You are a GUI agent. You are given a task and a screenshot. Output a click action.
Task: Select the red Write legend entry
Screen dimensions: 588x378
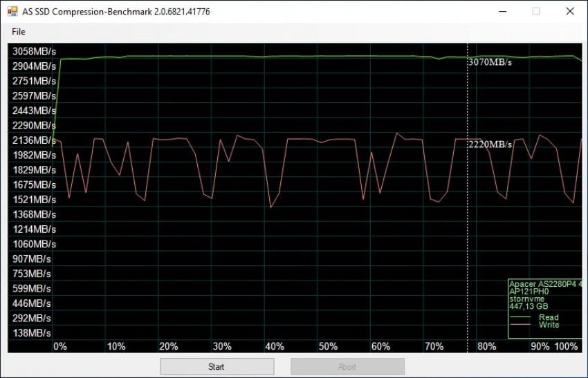pyautogui.click(x=549, y=325)
